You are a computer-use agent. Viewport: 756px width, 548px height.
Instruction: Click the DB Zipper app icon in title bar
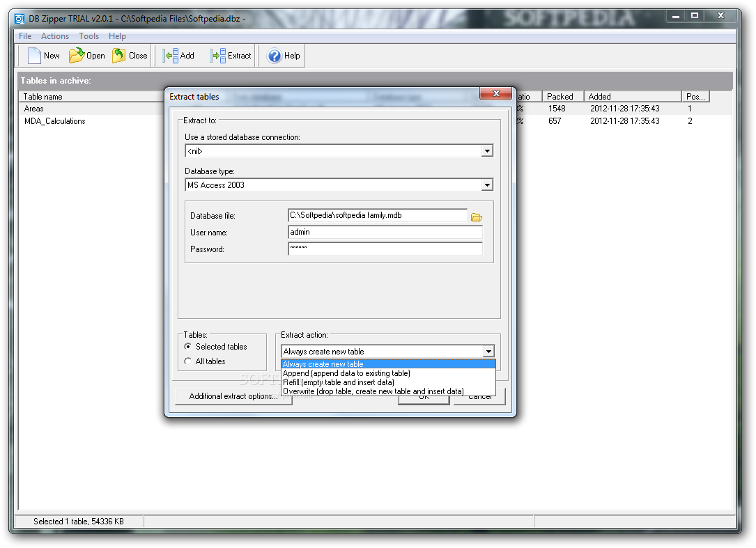[x=20, y=19]
